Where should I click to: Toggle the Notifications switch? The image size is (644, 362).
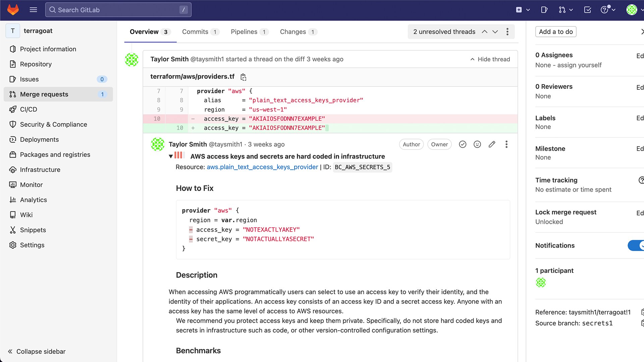636,245
